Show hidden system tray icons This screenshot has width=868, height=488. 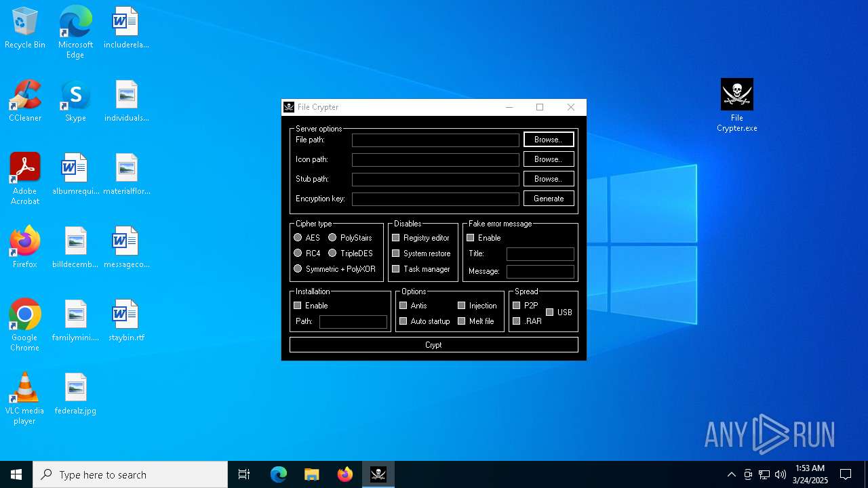pyautogui.click(x=731, y=474)
